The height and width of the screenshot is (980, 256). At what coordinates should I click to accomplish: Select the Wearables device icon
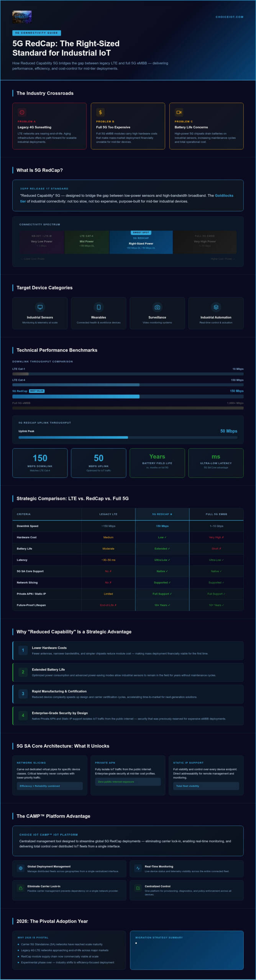[98, 307]
